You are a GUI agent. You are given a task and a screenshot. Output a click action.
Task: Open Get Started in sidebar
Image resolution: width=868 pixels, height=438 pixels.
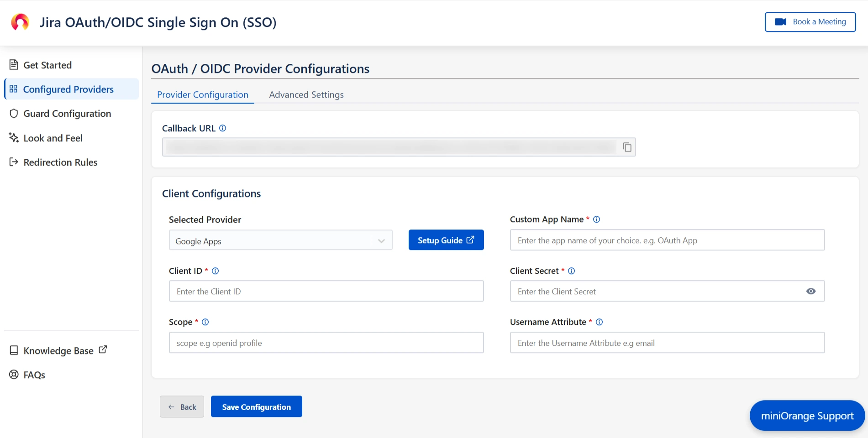(x=71, y=65)
